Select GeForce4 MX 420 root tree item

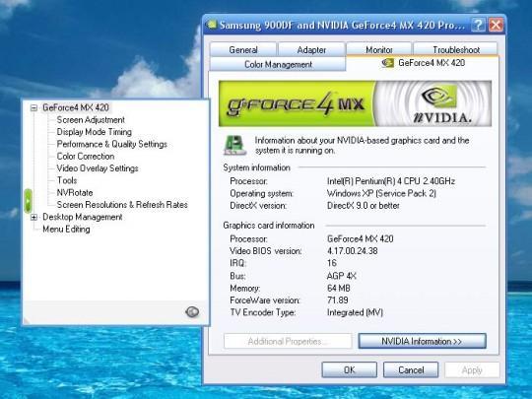point(76,108)
